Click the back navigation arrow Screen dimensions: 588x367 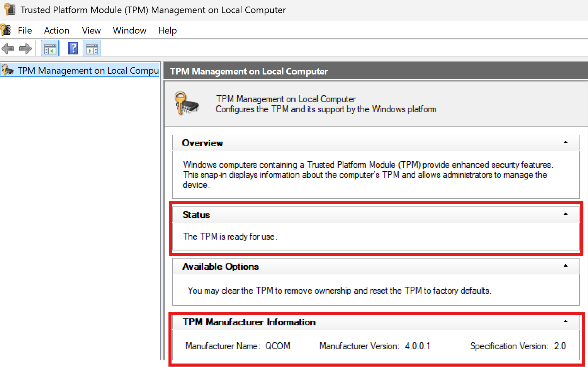(8, 48)
